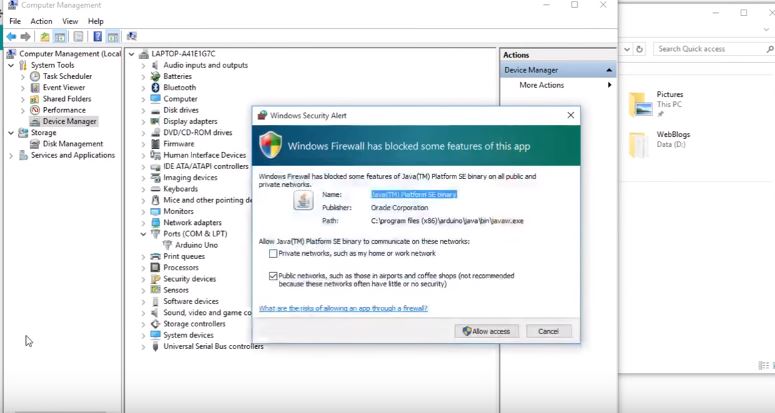Screen dimensions: 775x413
Task: Go back with the blue Back arrow
Action: [x=11, y=37]
